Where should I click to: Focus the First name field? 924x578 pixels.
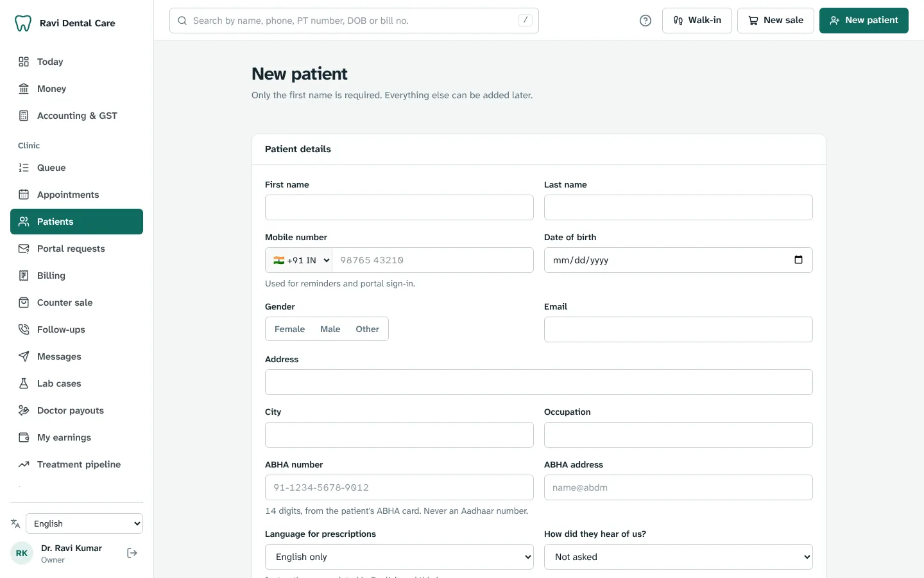click(x=399, y=207)
